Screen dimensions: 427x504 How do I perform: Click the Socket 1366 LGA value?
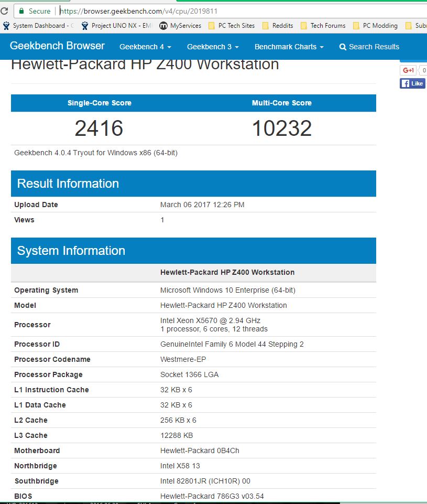tap(190, 374)
